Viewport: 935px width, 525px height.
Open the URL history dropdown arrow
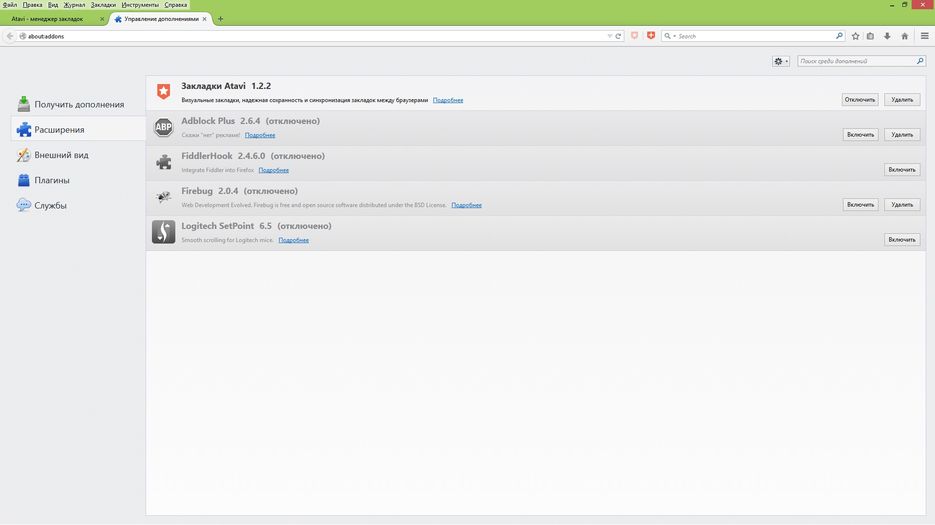tap(609, 36)
